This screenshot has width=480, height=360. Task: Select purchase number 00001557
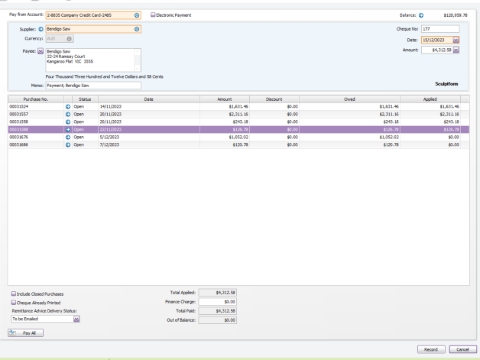pyautogui.click(x=19, y=114)
